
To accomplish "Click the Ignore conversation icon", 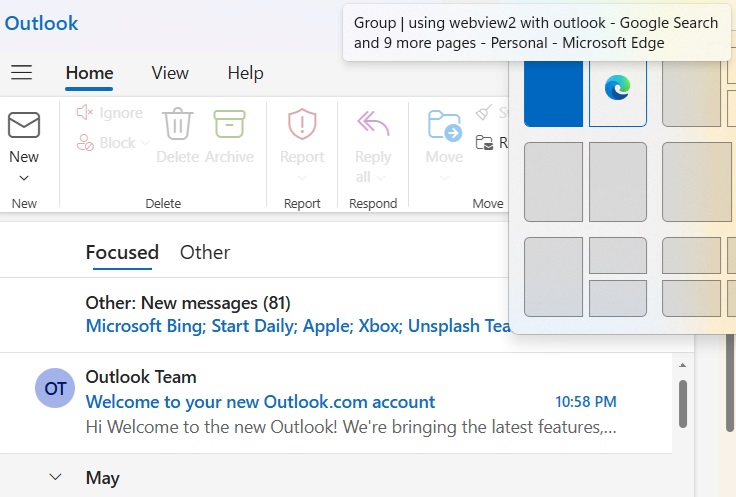I will click(85, 112).
